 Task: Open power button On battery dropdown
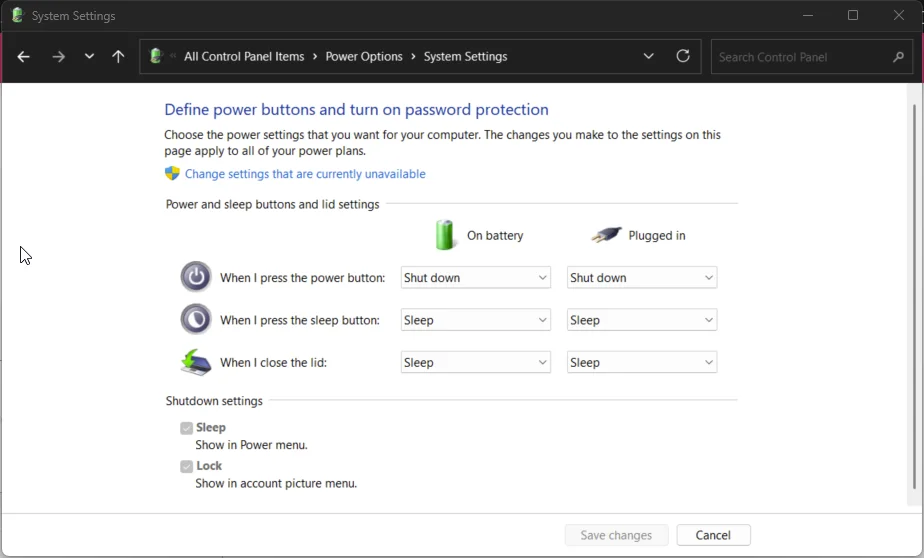[x=476, y=278]
